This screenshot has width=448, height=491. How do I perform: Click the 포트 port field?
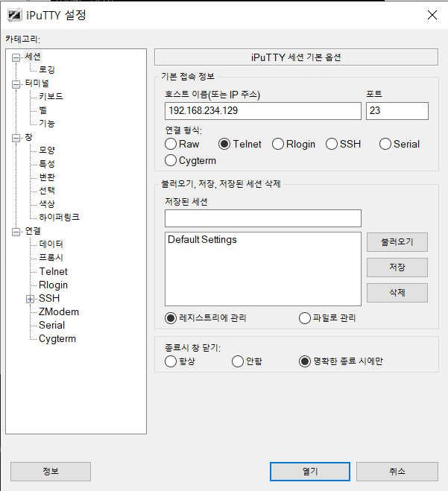point(397,111)
